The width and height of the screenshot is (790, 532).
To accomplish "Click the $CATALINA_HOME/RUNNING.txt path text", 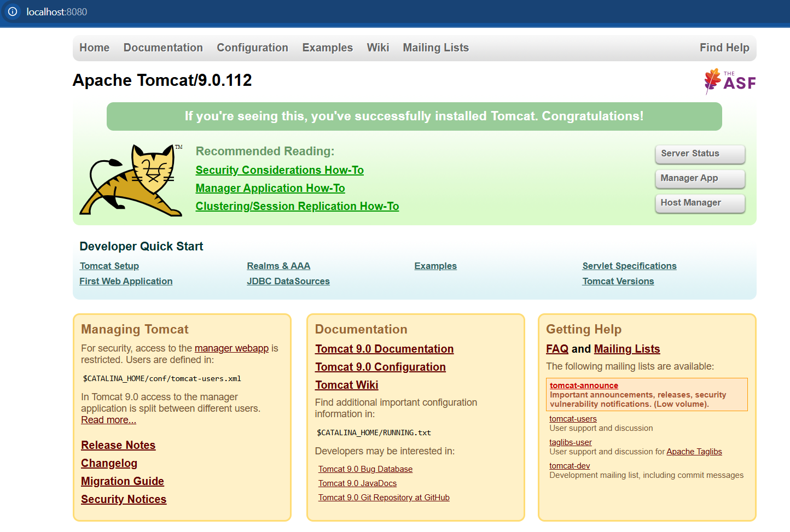I will (374, 432).
